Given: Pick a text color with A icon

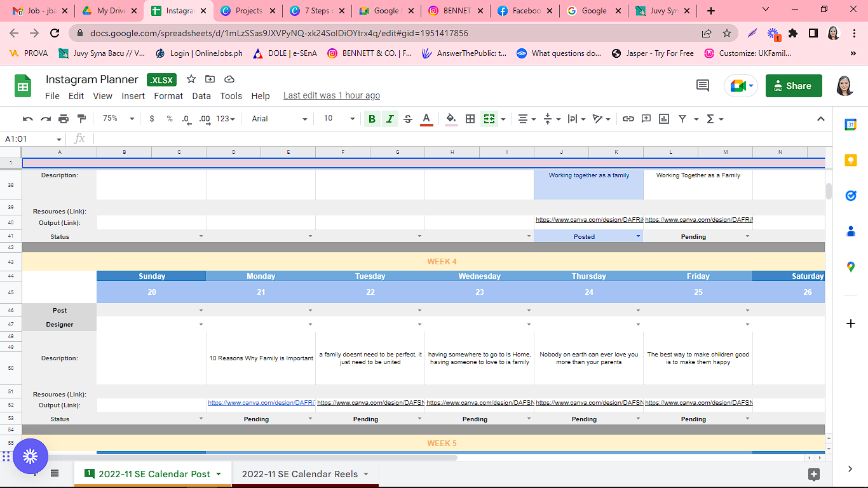Looking at the screenshot, I should (426, 119).
